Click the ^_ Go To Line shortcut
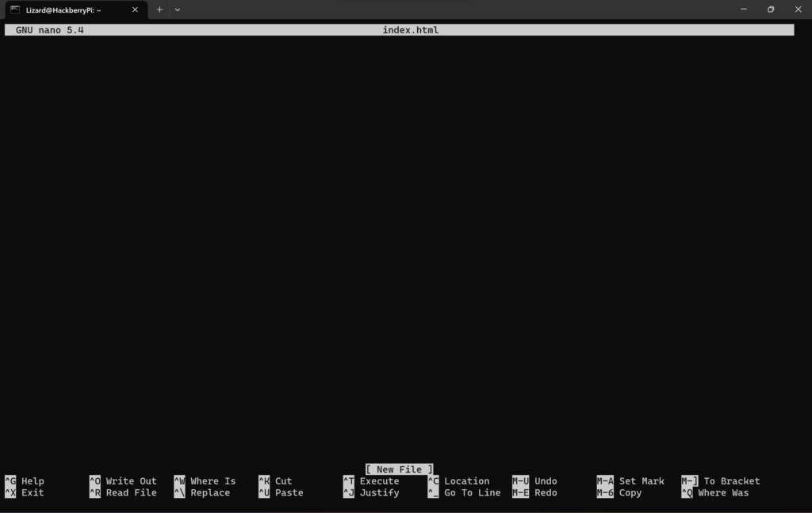Image resolution: width=812 pixels, height=513 pixels. (x=464, y=493)
